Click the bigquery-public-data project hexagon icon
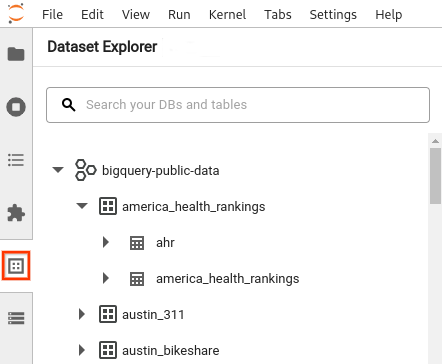This screenshot has width=442, height=364. point(86,170)
